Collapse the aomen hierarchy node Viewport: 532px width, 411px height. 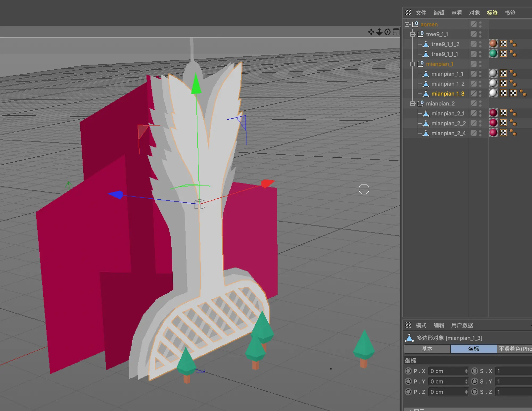pyautogui.click(x=407, y=24)
